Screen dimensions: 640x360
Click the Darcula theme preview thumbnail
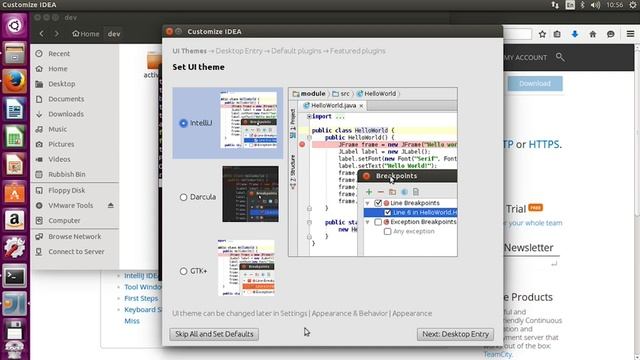click(250, 194)
